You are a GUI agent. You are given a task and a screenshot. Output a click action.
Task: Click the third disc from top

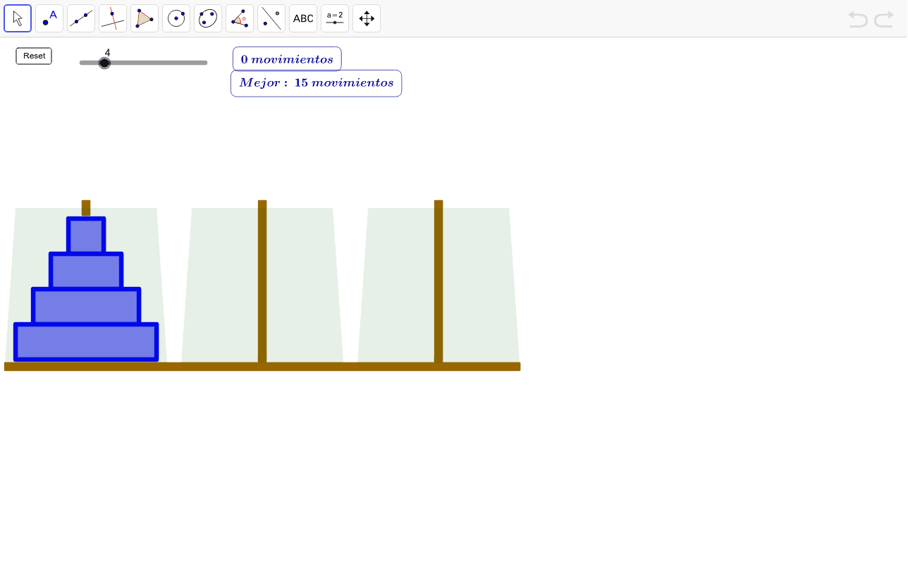click(x=86, y=306)
